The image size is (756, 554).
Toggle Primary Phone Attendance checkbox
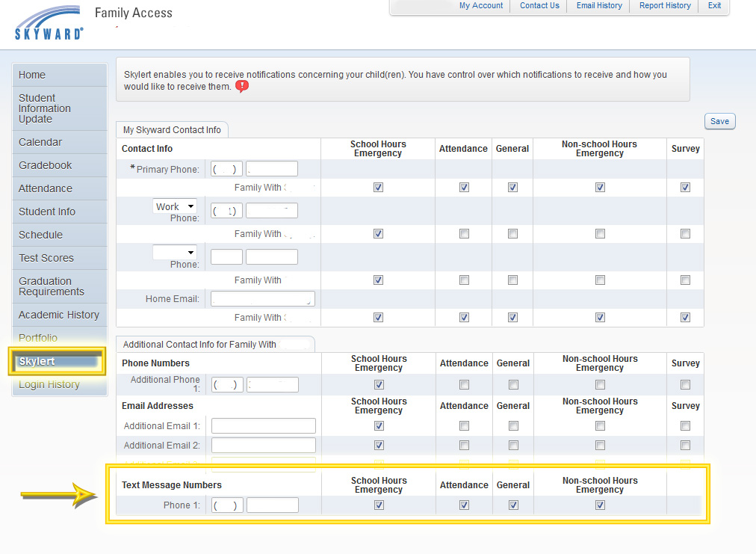[464, 187]
